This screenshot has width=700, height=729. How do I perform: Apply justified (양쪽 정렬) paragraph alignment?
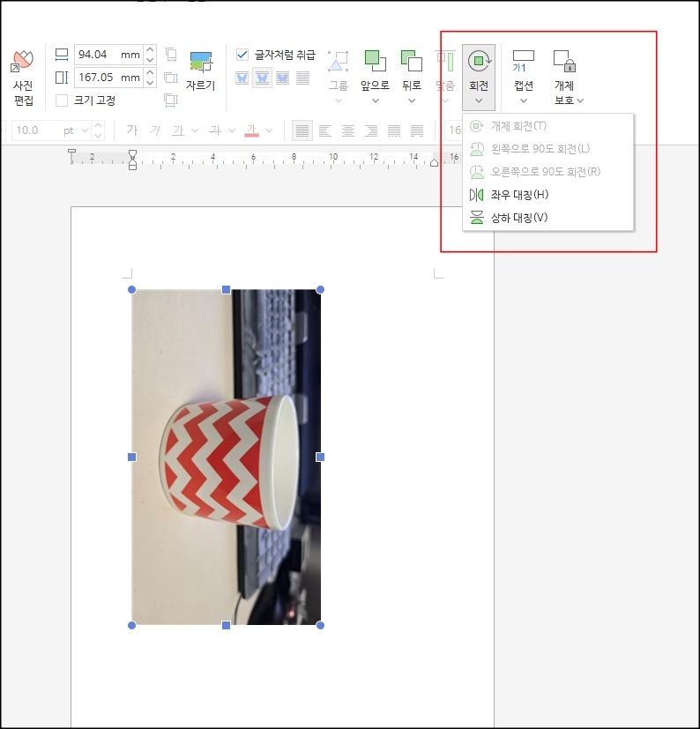tap(302, 130)
